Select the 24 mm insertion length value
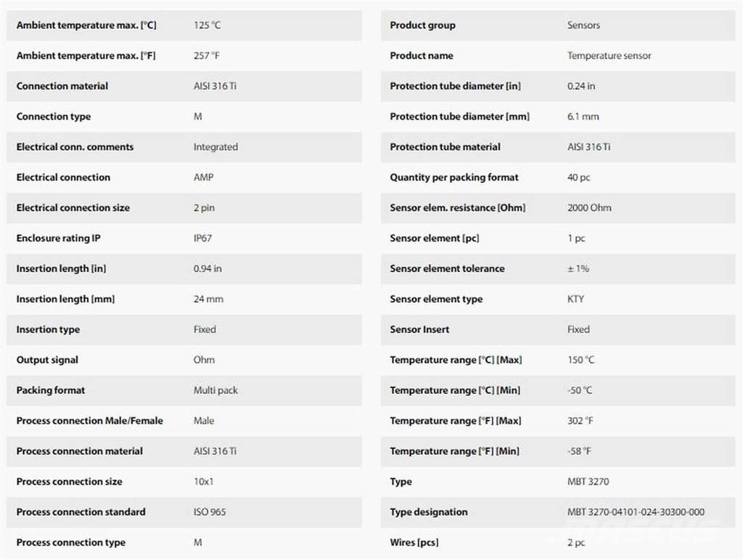 [x=208, y=299]
